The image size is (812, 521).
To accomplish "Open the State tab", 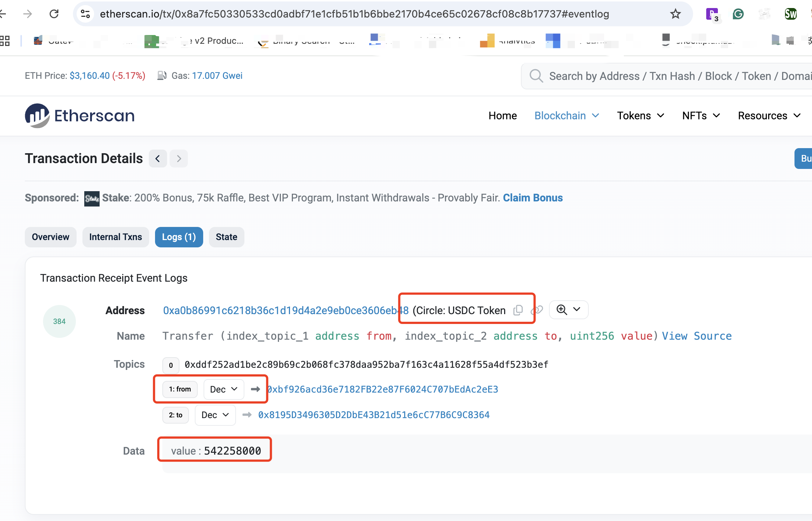I will [x=226, y=237].
